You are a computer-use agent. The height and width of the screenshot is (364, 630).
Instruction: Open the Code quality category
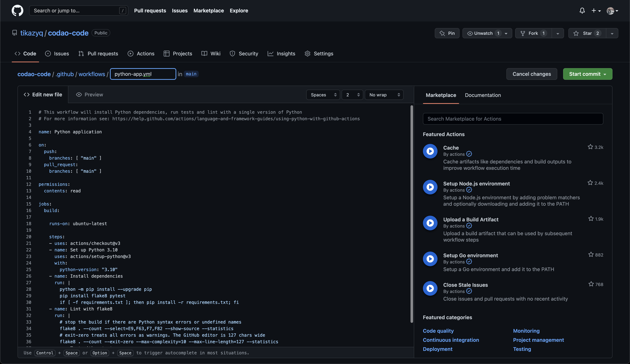(x=438, y=331)
